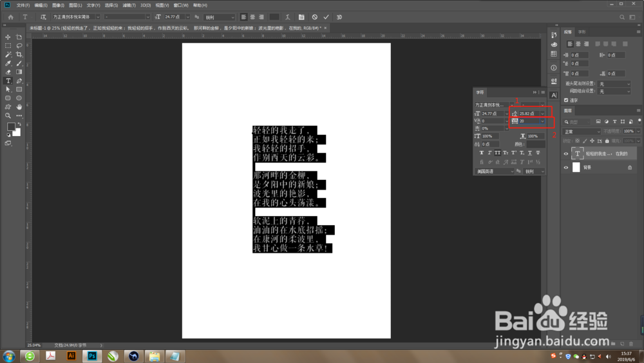The image size is (644, 363).
Task: Select the Ellipse tool
Action: (19, 98)
